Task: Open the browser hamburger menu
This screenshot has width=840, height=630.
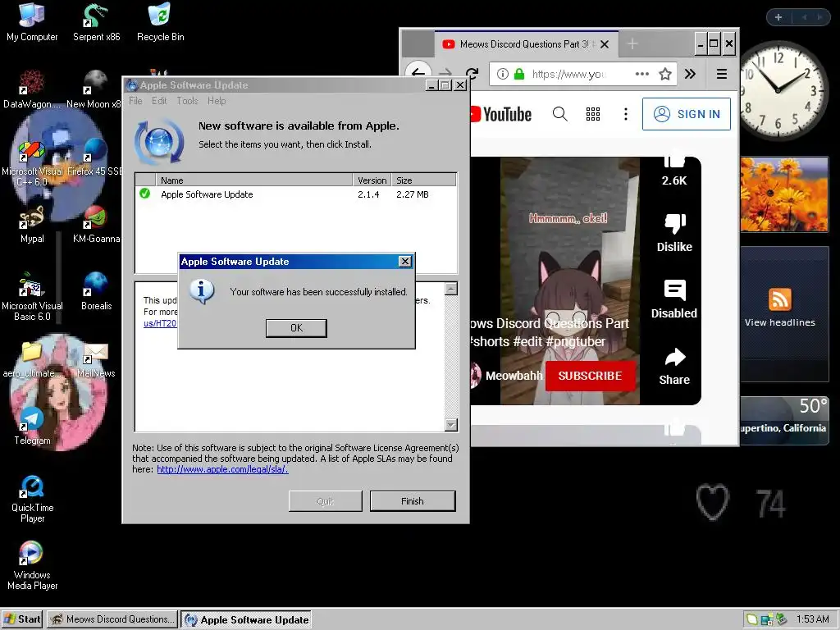Action: 722,74
